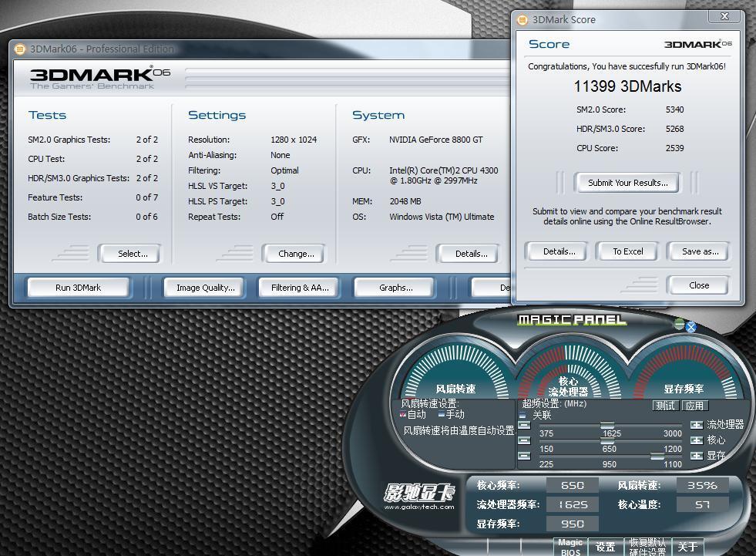Viewport: 756px width, 556px height.
Task: Click Submit Your Results button
Action: click(628, 183)
